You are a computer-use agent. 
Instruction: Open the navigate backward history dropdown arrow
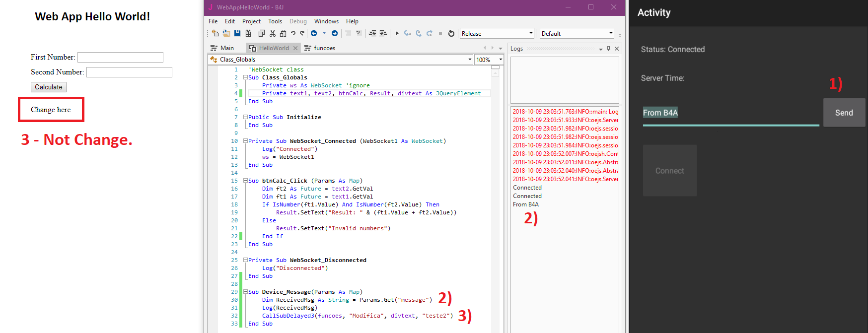click(x=324, y=33)
